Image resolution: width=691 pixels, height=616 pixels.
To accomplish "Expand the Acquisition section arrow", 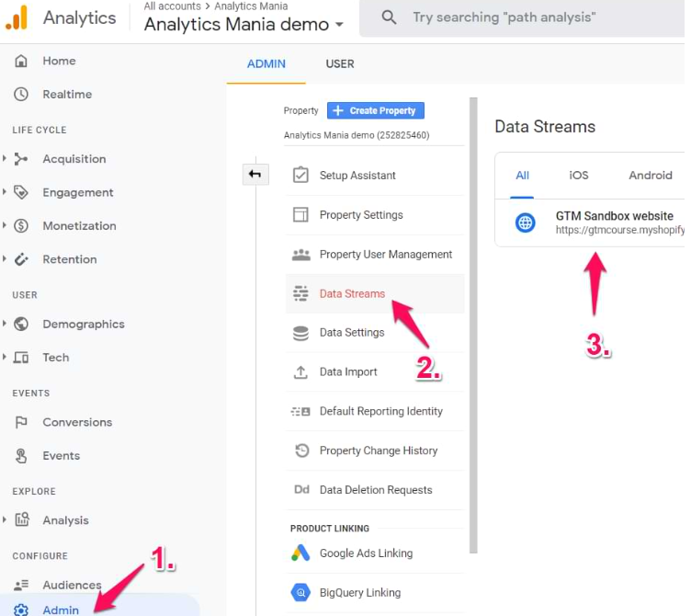I will (5, 158).
